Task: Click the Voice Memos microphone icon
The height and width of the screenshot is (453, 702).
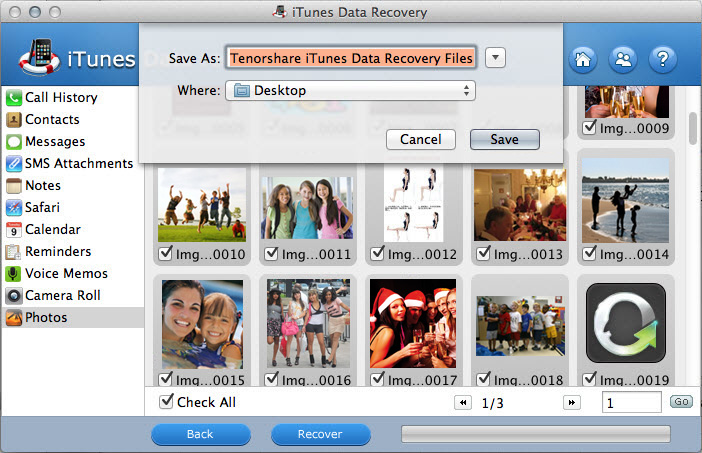Action: (14, 274)
